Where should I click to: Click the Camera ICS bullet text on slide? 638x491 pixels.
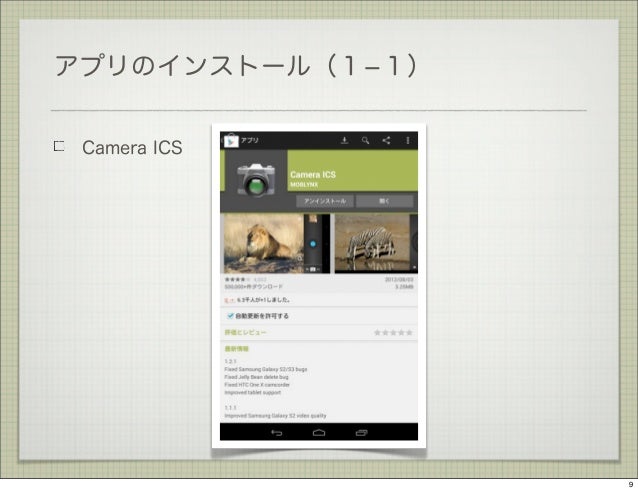(x=132, y=147)
